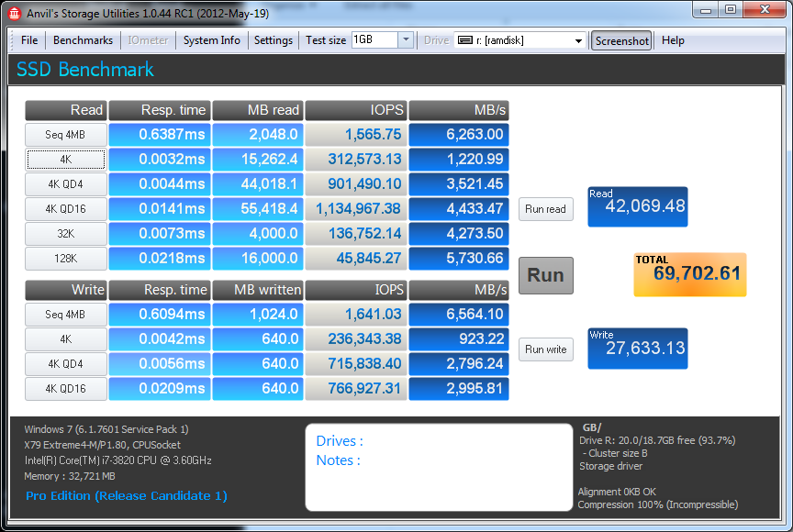Click the Drives and Notes text box
Screen dimensions: 793x532
tap(438, 467)
